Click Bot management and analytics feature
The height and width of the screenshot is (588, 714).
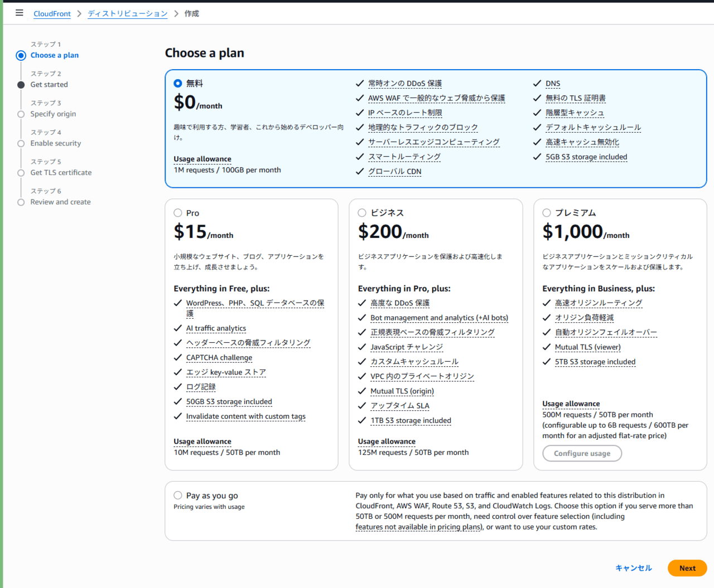click(440, 318)
